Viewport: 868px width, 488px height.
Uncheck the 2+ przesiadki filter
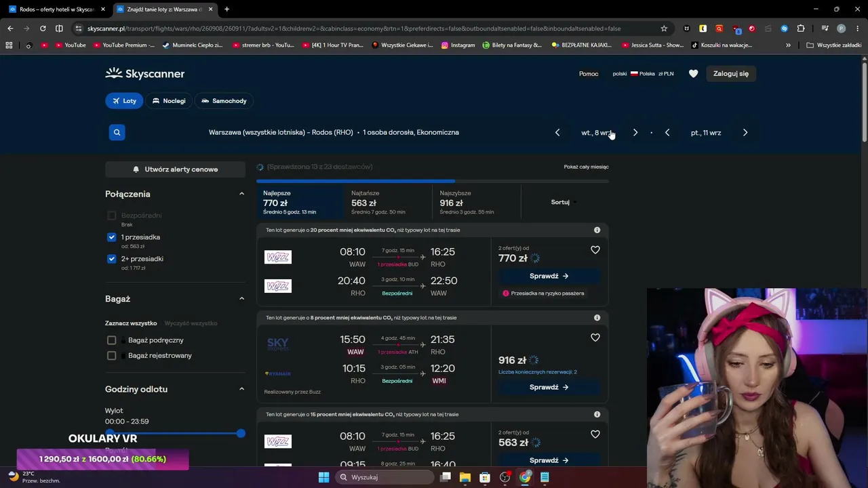coord(112,259)
